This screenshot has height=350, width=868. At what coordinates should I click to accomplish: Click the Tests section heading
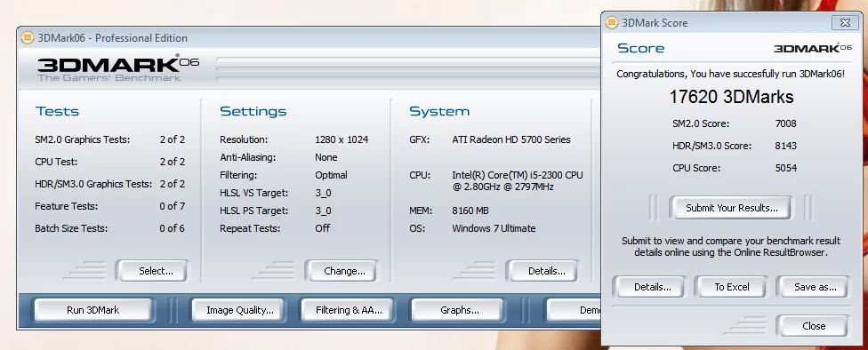click(x=58, y=111)
